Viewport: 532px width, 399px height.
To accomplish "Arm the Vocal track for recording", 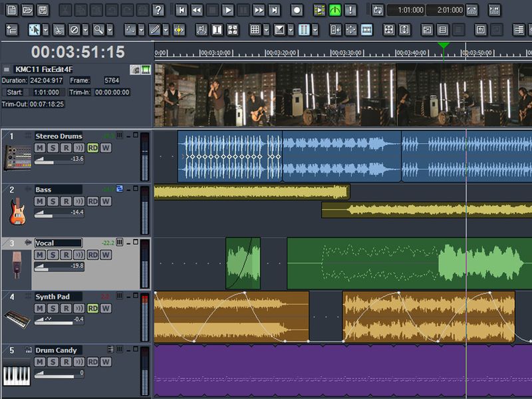I will pyautogui.click(x=66, y=255).
